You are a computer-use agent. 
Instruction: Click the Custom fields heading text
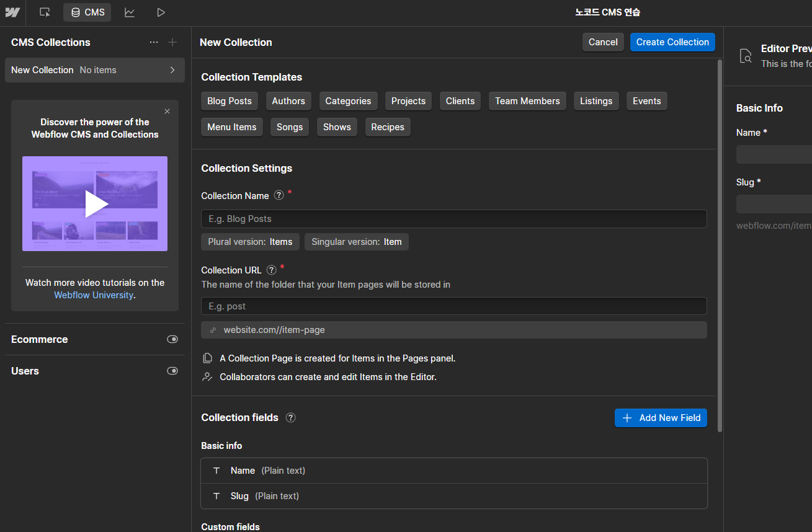click(230, 526)
